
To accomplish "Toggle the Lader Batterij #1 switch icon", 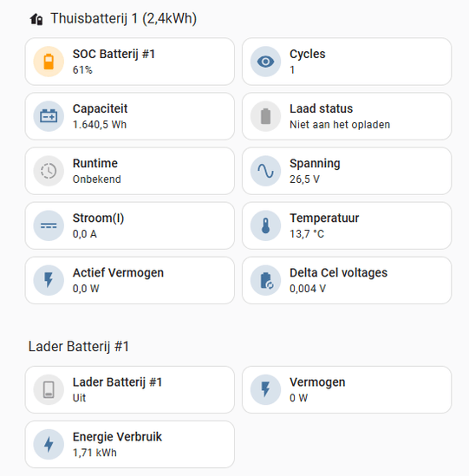I will 49,389.
